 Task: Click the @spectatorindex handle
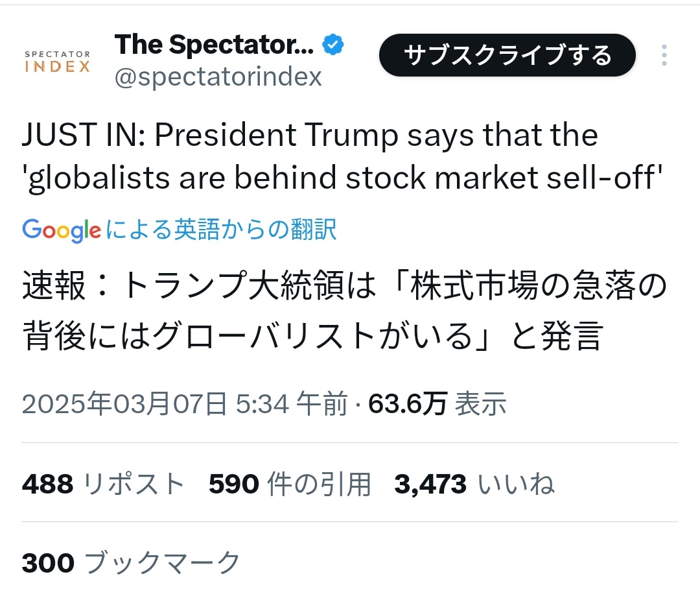point(218,77)
